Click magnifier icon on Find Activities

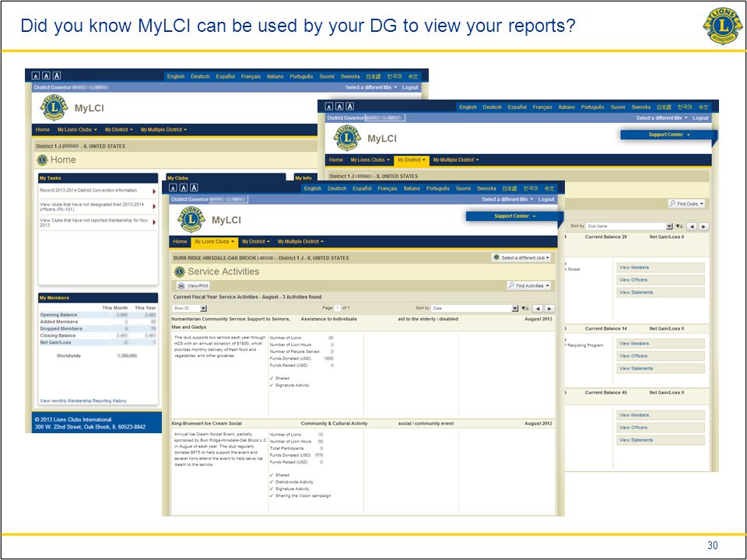pyautogui.click(x=511, y=285)
